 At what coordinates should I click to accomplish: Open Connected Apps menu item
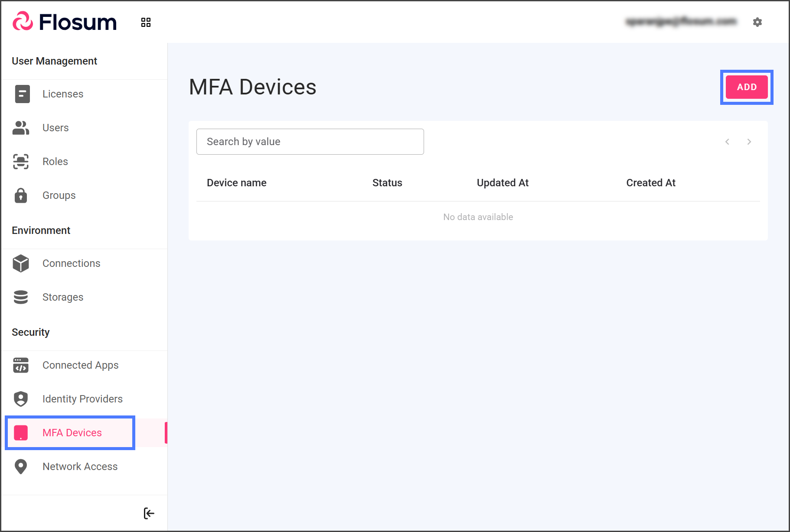tap(80, 365)
